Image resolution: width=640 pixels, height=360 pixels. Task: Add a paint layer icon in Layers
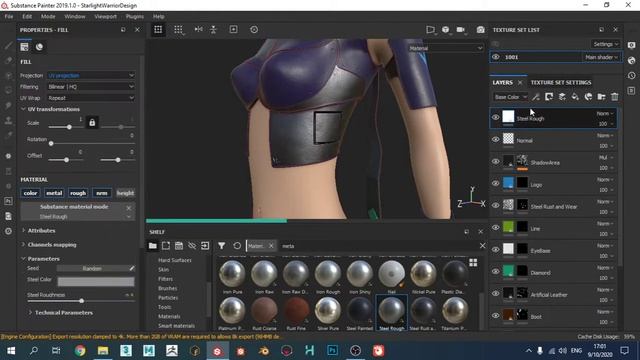tap(562, 97)
